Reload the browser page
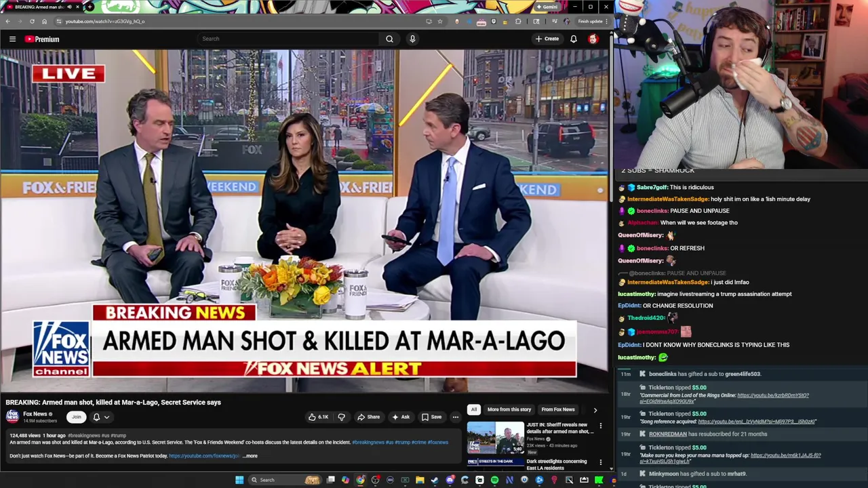 (32, 21)
